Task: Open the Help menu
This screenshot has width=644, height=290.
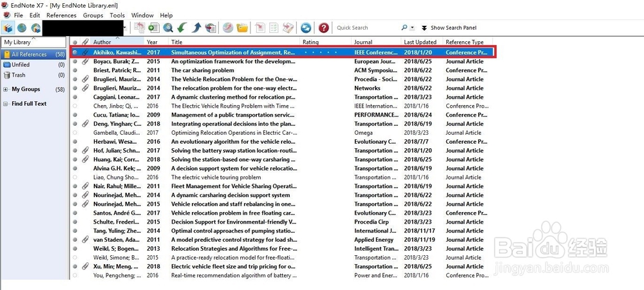Action: [x=166, y=15]
